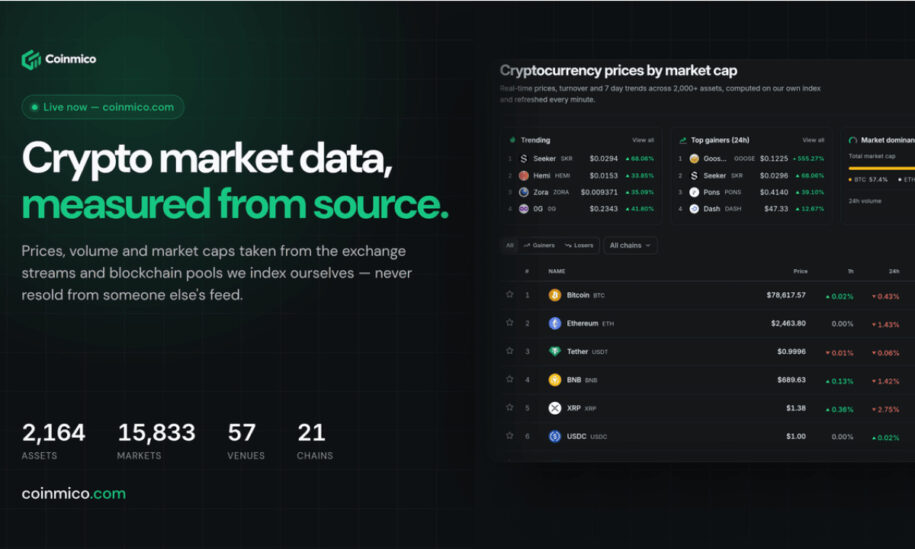Click the yellow market dominance bar
This screenshot has width=915, height=549.
[881, 168]
